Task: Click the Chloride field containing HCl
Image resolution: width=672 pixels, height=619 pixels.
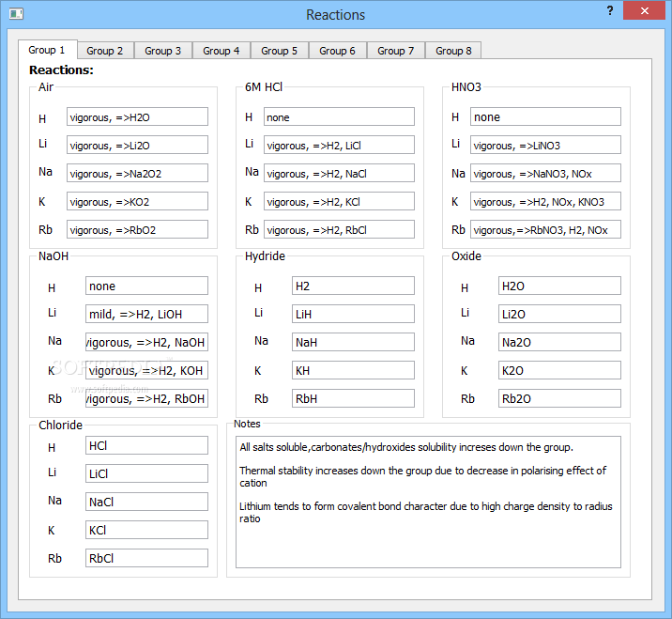Action: 146,445
